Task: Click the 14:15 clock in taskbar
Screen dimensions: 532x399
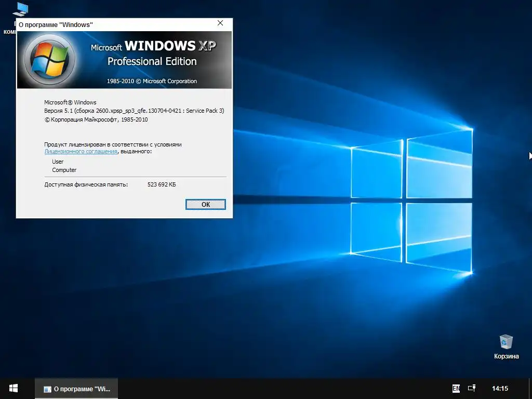Action: click(500, 389)
